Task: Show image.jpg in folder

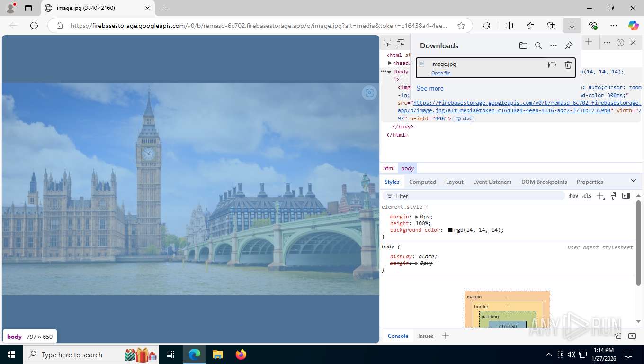Action: (x=552, y=65)
